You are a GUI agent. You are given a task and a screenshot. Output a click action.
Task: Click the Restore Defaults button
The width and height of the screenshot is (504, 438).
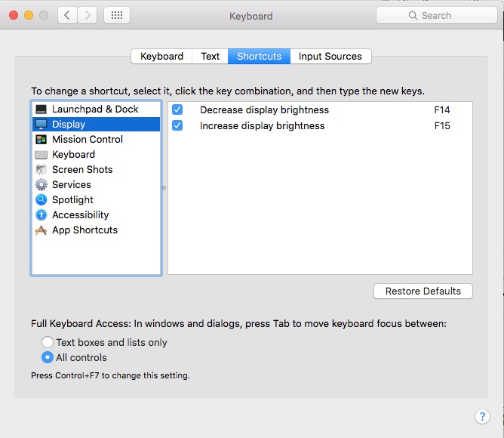[423, 291]
